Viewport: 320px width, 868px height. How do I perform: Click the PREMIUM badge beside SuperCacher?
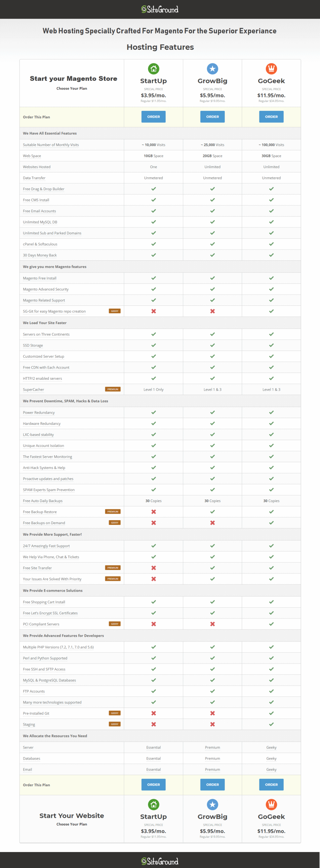(x=113, y=389)
